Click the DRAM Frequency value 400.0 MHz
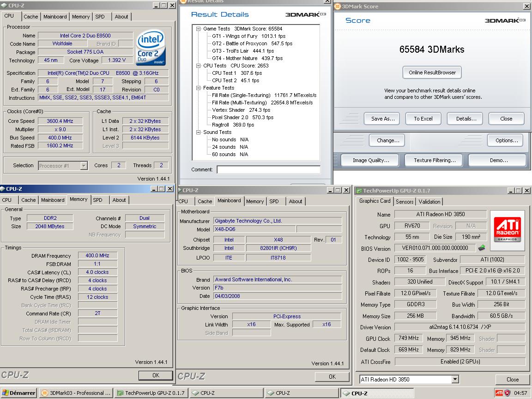Screen dimensions: 532x399 tap(97, 255)
